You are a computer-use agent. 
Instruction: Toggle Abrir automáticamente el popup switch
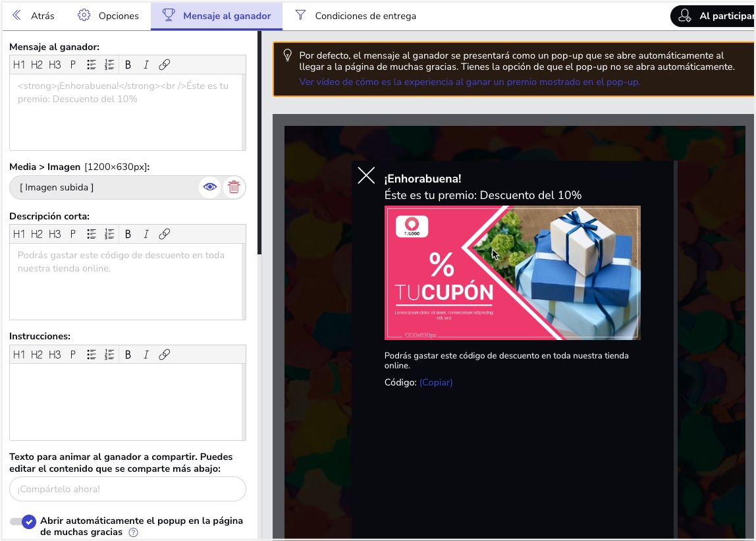point(23,522)
